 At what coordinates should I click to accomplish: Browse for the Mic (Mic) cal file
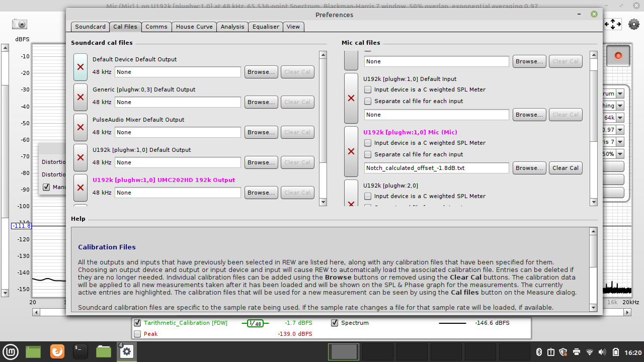[529, 168]
